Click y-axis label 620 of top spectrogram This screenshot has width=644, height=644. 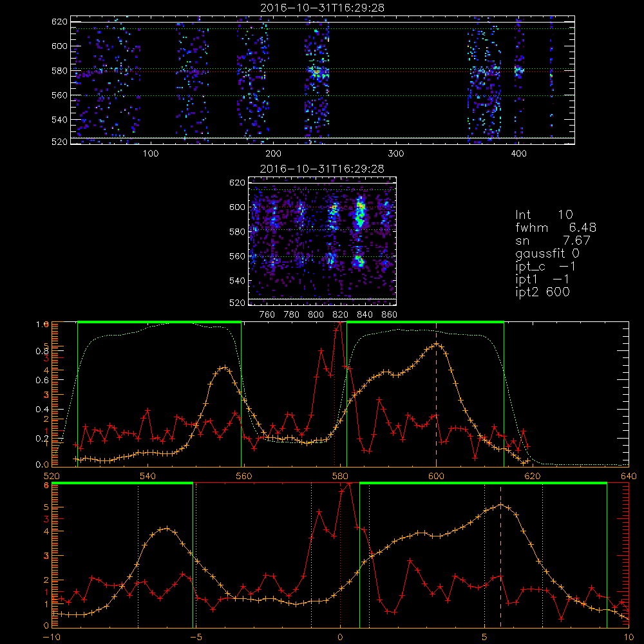(x=59, y=21)
